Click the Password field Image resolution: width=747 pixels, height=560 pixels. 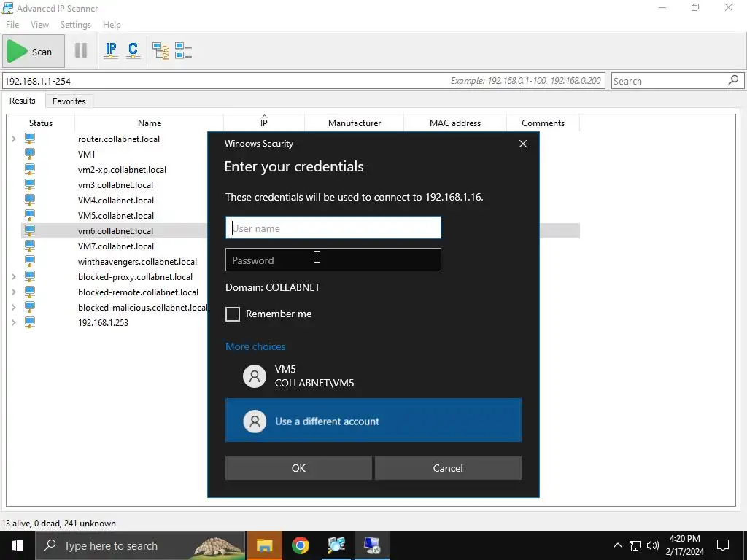point(333,260)
